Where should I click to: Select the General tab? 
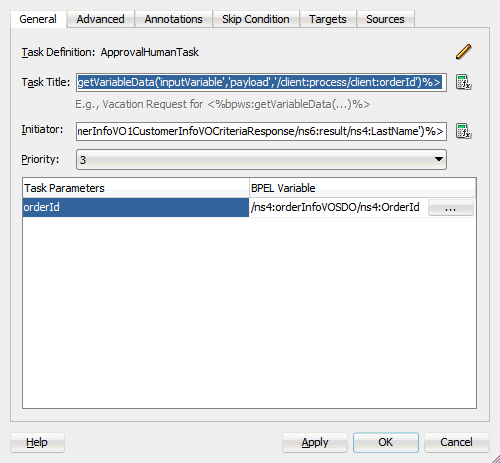pyautogui.click(x=38, y=19)
